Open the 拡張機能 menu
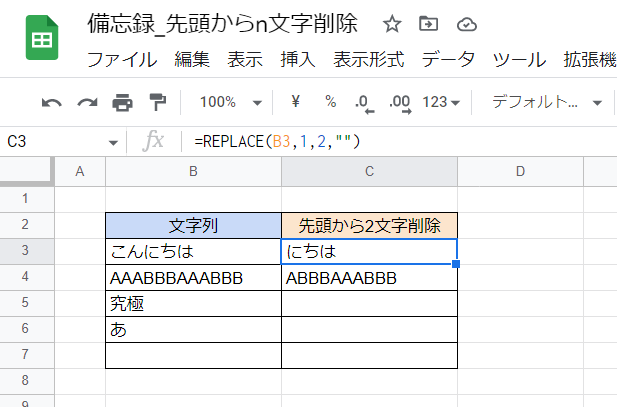Viewport: 617px width, 407px height. [x=590, y=60]
